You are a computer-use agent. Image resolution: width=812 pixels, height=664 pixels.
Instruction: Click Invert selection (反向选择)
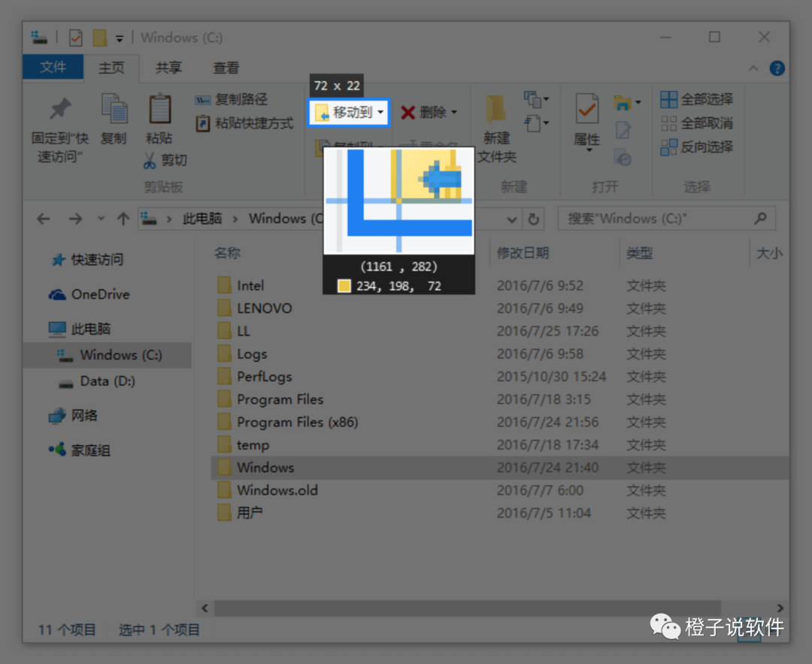coord(696,147)
